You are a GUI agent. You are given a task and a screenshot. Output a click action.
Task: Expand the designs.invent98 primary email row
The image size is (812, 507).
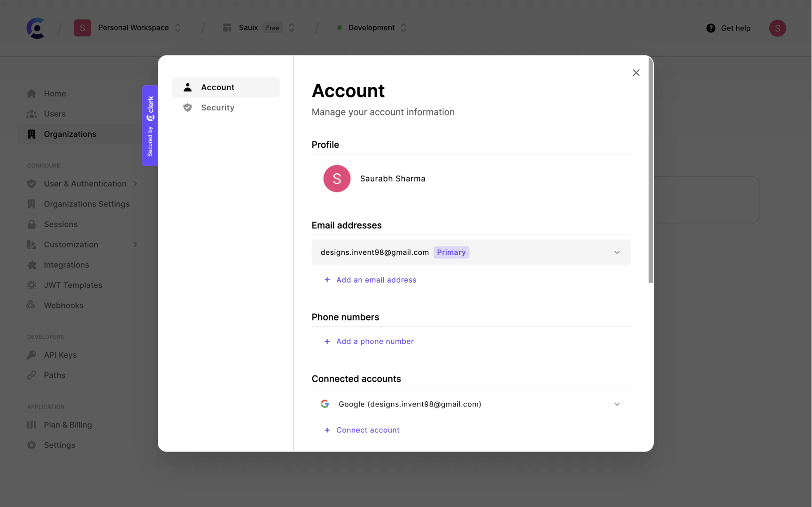pyautogui.click(x=617, y=252)
